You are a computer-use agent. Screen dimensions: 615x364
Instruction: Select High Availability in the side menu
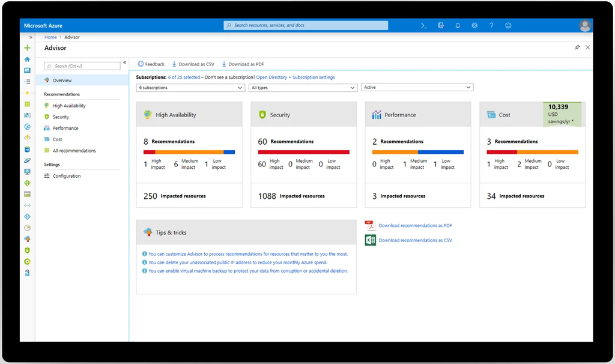68,106
